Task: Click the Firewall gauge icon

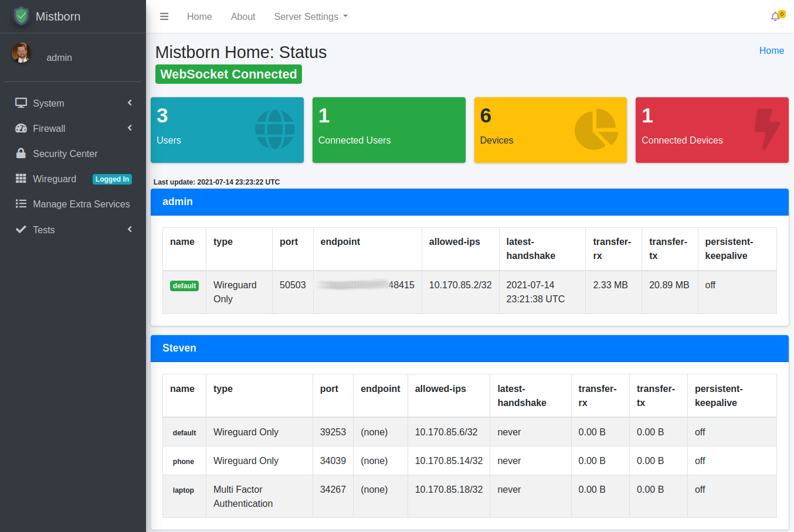Action: point(21,128)
